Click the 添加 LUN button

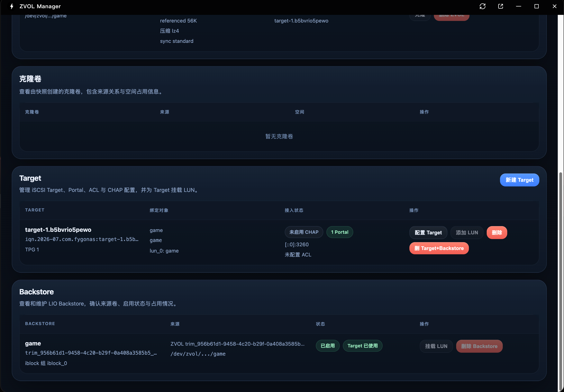click(x=467, y=232)
